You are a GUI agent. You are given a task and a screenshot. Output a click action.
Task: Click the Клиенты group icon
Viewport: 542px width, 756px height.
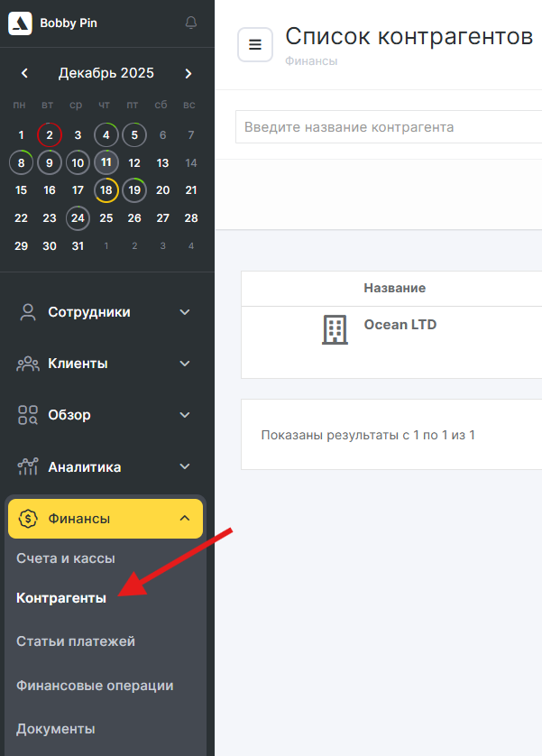click(x=28, y=364)
